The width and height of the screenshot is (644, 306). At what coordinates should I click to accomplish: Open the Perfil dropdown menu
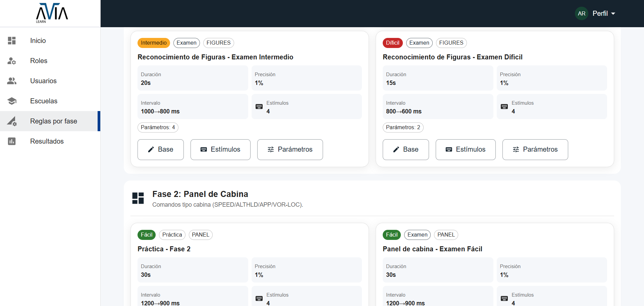(603, 13)
